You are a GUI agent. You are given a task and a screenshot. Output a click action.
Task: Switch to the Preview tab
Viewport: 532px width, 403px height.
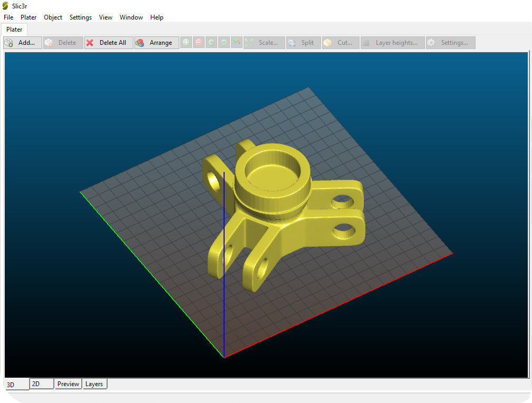[68, 384]
